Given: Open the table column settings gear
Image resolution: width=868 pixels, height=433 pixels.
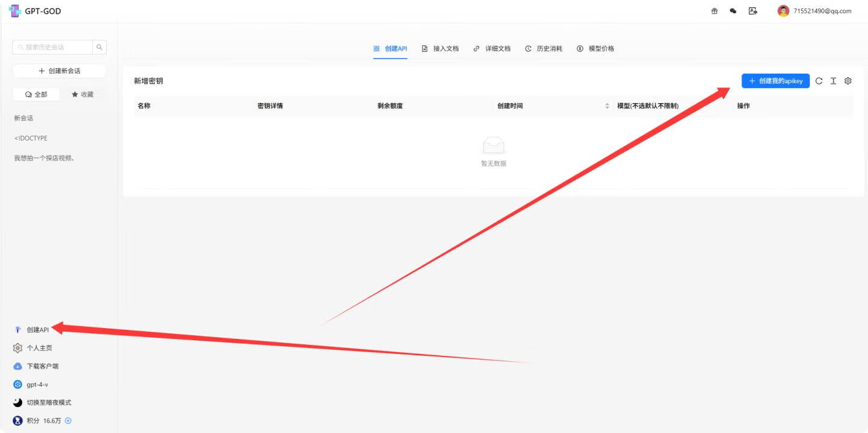Looking at the screenshot, I should click(848, 81).
